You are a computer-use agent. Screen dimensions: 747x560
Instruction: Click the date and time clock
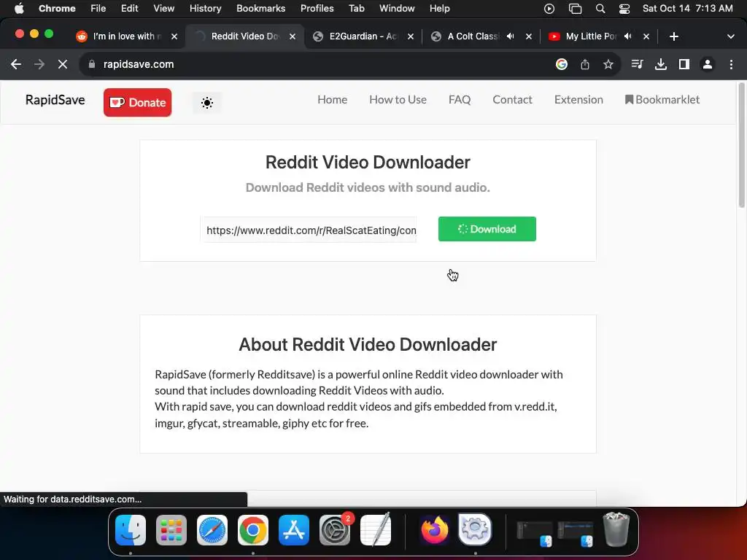tap(687, 9)
